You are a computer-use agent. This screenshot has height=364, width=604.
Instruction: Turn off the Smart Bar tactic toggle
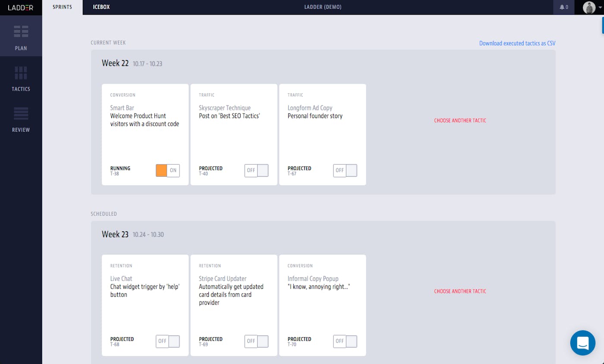point(167,170)
